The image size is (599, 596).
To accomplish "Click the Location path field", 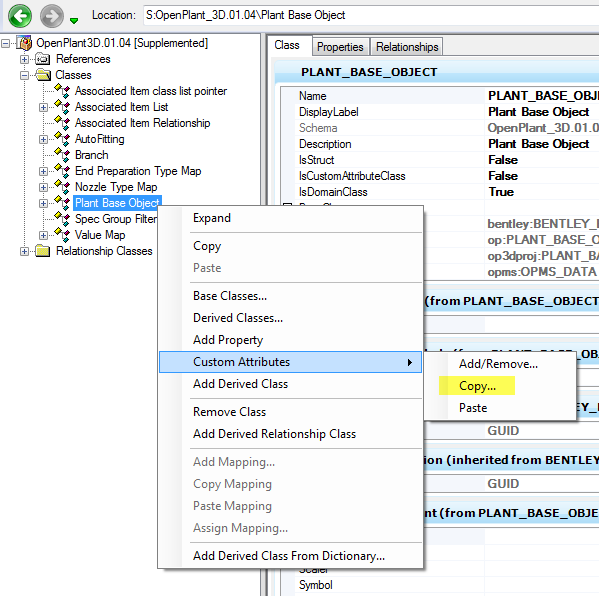I will (371, 15).
